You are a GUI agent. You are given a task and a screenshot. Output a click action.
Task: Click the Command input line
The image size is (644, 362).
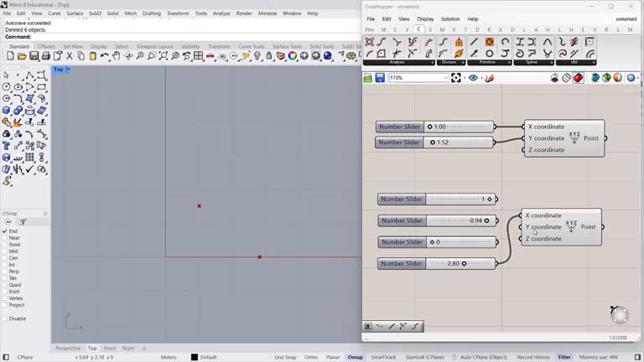point(168,37)
